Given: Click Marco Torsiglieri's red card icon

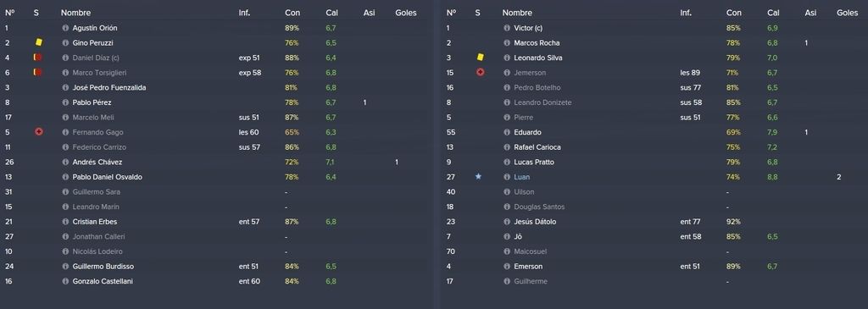Looking at the screenshot, I should (x=37, y=72).
